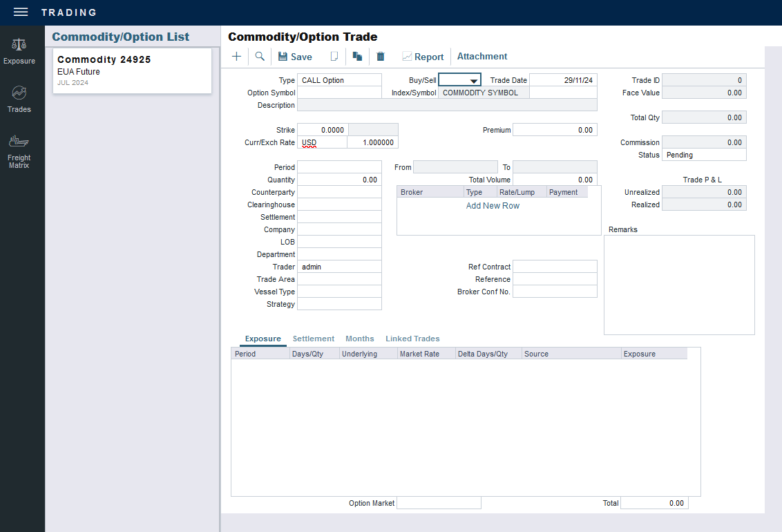This screenshot has height=532, width=782.
Task: Click the Report button
Action: tap(423, 57)
